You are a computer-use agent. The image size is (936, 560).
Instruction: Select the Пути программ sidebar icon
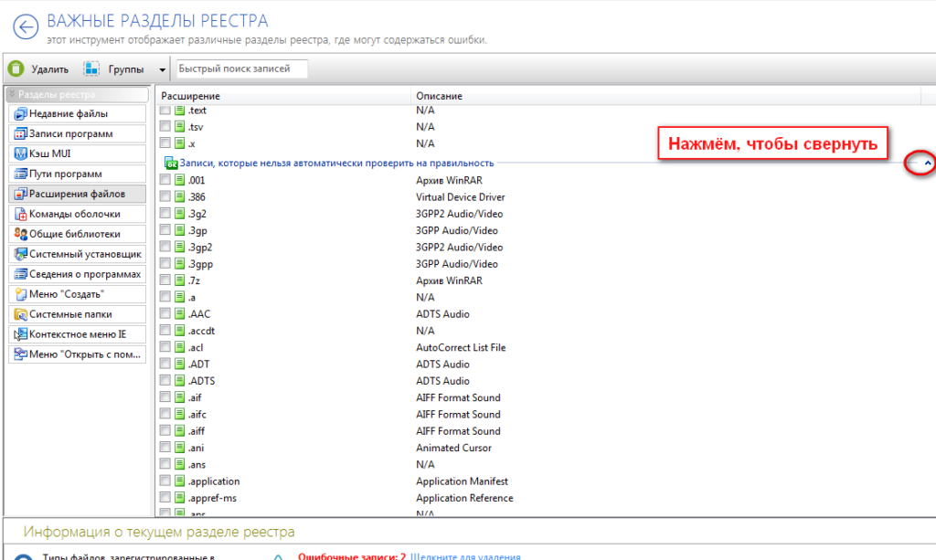(20, 174)
